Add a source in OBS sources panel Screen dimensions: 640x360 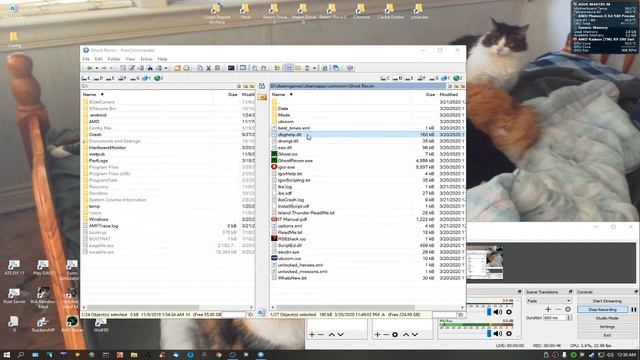pyautogui.click(x=377, y=335)
